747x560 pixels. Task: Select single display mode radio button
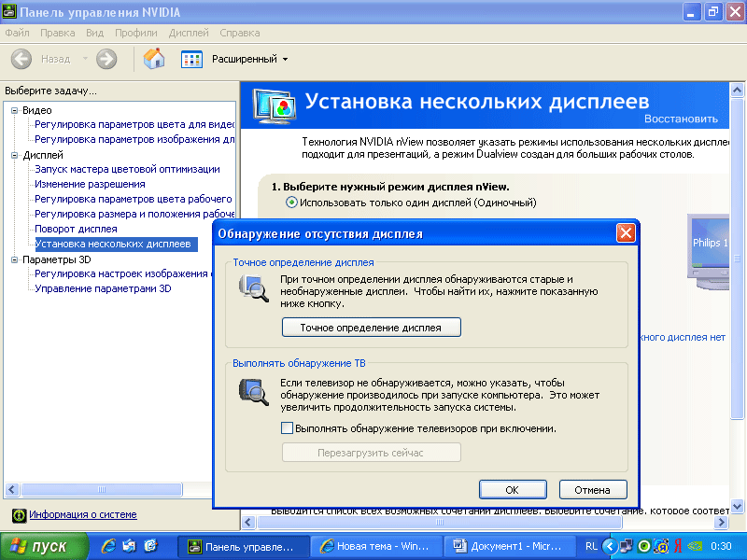point(291,203)
